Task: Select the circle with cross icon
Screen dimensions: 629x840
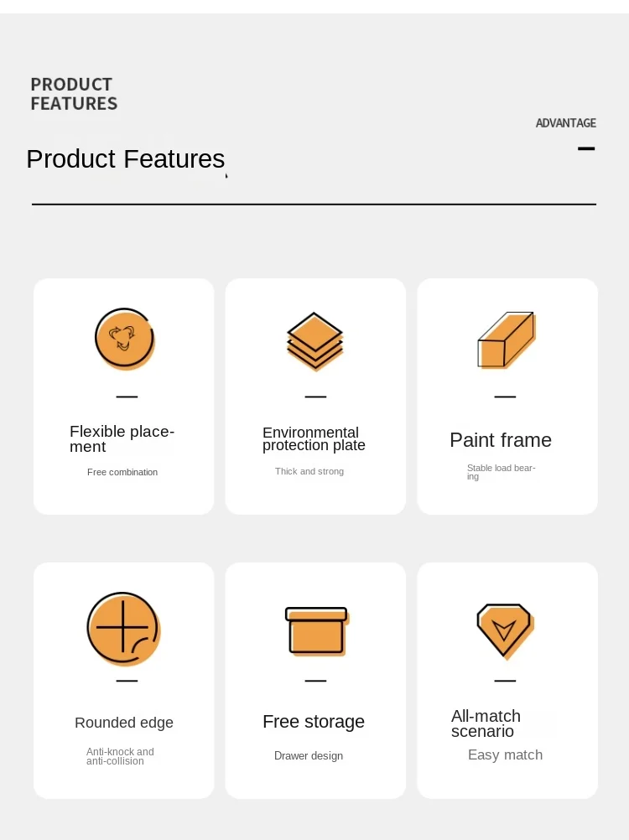Action: click(124, 629)
